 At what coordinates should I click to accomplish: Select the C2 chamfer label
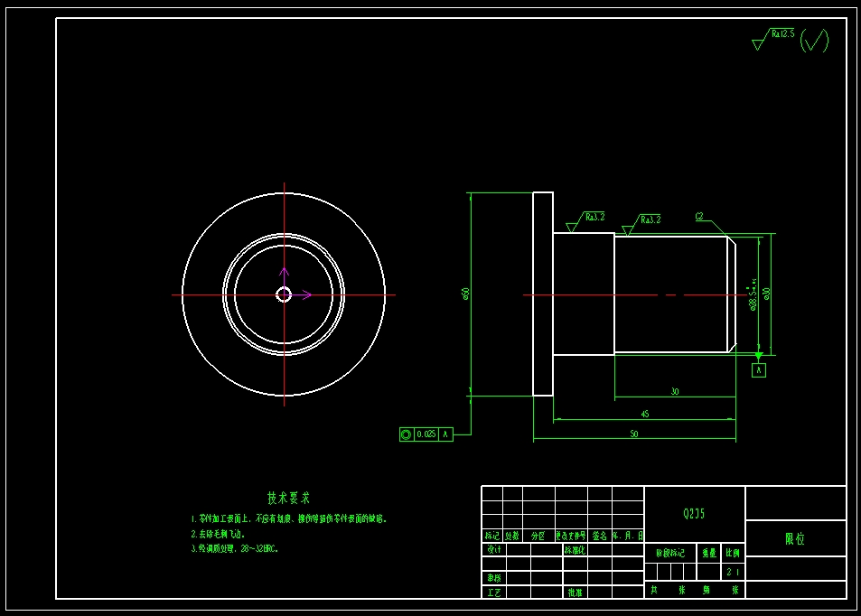[x=699, y=216]
